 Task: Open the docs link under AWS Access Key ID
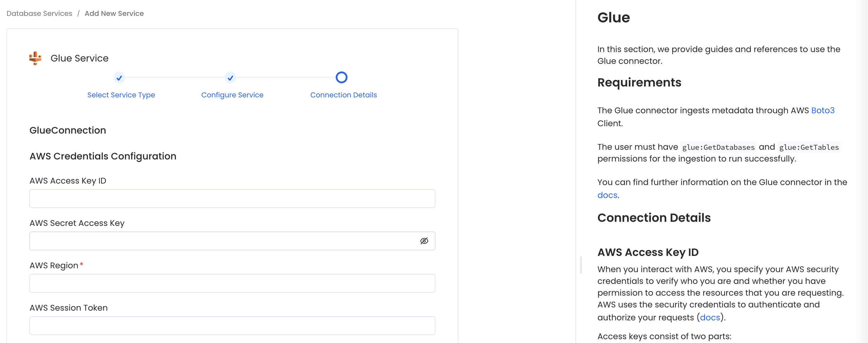click(710, 317)
